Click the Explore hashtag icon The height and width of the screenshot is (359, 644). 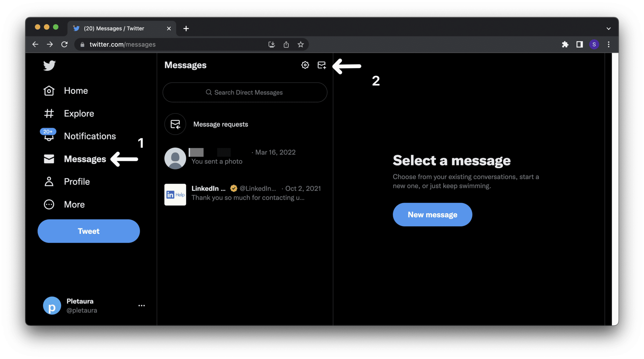[x=48, y=113]
